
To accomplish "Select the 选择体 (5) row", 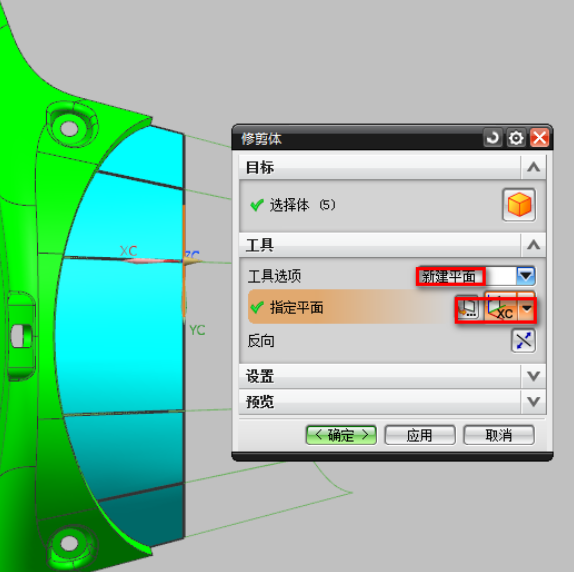I will [392, 205].
